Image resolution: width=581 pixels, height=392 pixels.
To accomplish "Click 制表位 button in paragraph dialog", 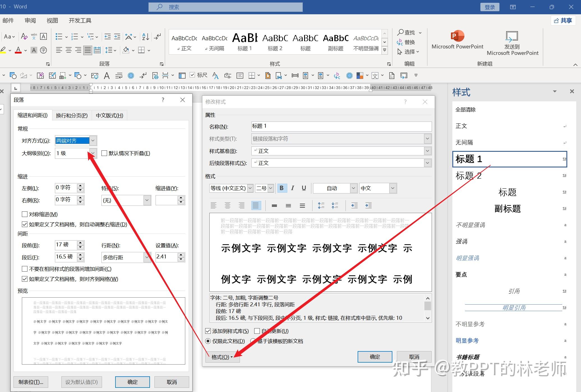I will click(31, 382).
